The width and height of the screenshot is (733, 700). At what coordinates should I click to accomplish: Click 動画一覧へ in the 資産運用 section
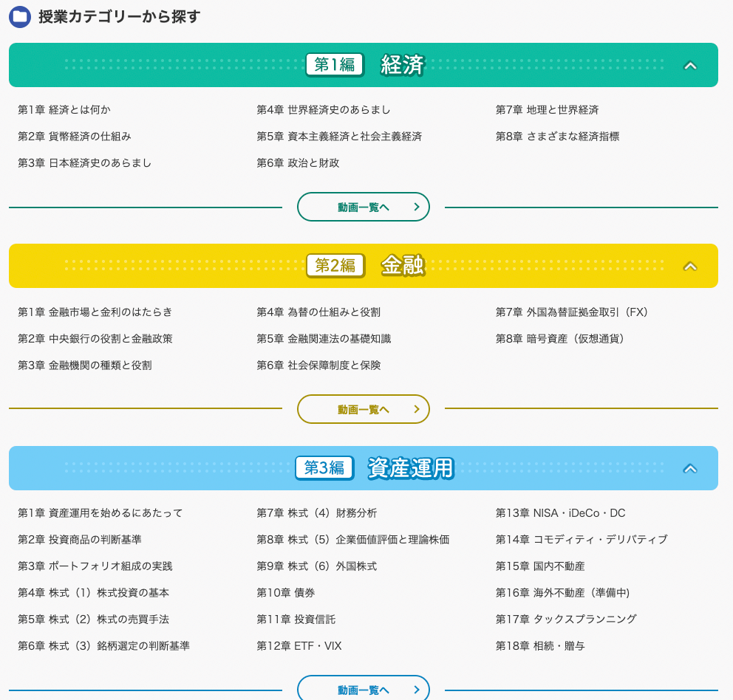click(x=363, y=689)
